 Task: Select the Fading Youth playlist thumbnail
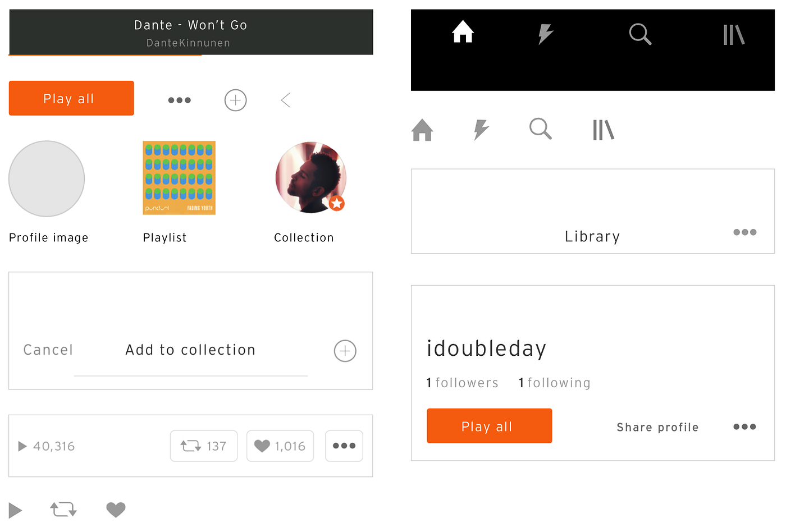(x=179, y=178)
